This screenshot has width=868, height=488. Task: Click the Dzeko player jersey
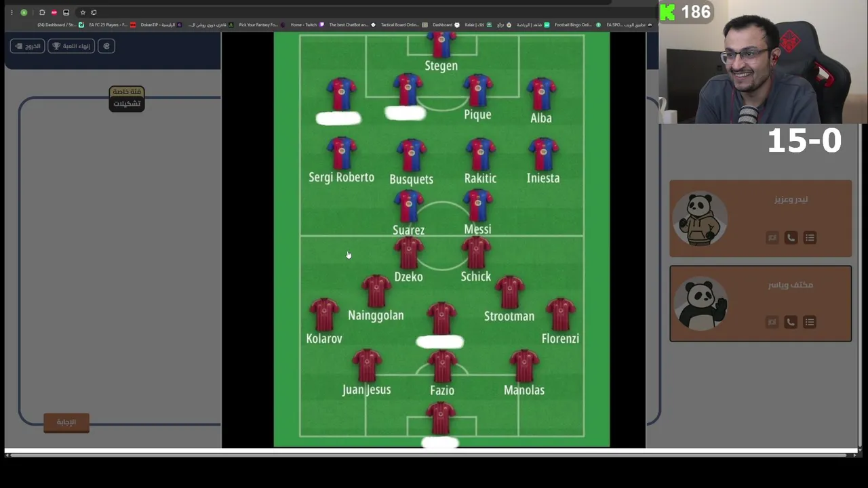click(x=408, y=253)
